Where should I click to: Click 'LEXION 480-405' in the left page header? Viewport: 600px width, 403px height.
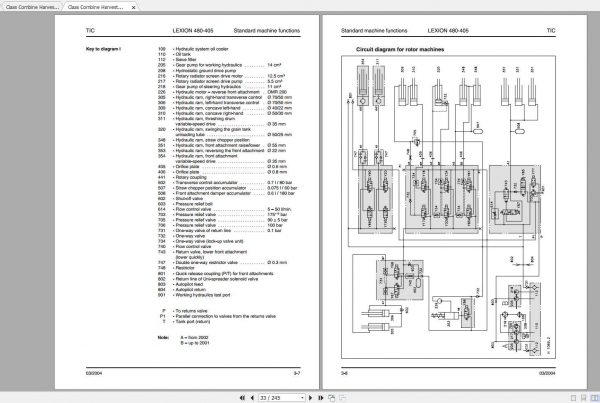click(193, 31)
